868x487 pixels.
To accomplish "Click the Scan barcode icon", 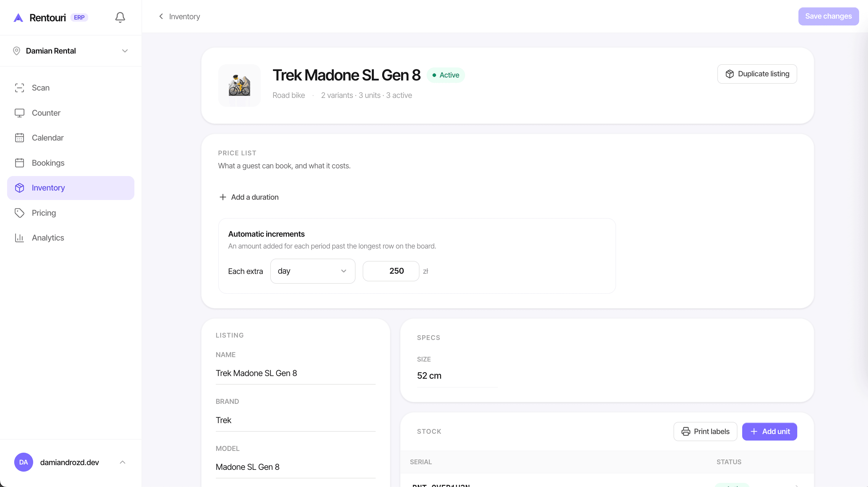I will [x=20, y=88].
